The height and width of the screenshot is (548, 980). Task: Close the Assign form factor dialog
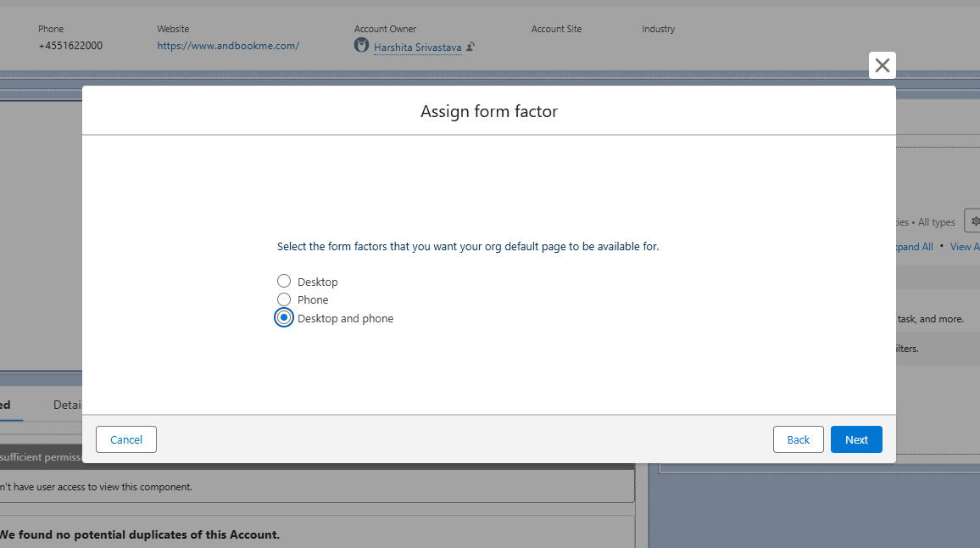[x=882, y=64]
